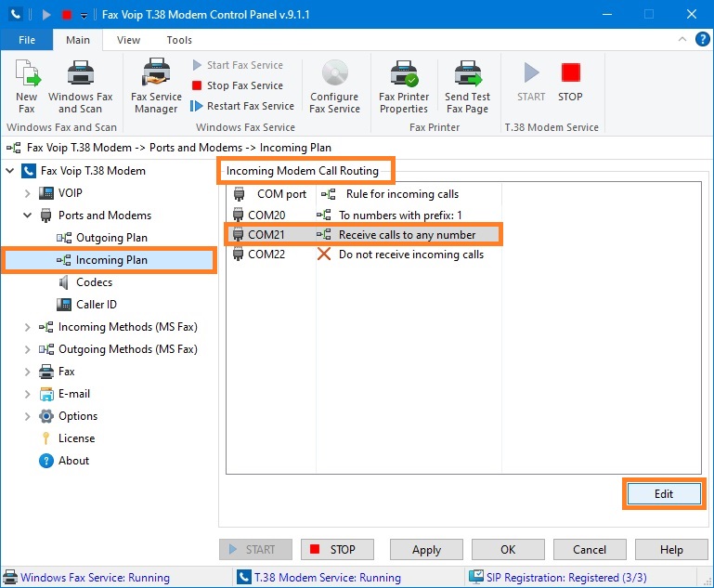Image resolution: width=714 pixels, height=588 pixels.
Task: Collapse the Ports and Modems node
Action: (x=27, y=215)
